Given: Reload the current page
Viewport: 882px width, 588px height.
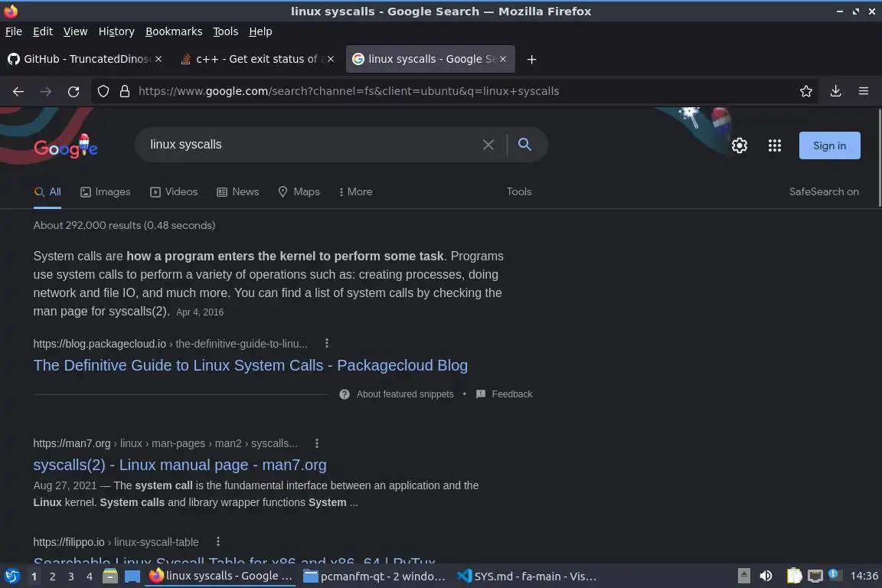Looking at the screenshot, I should tap(73, 91).
